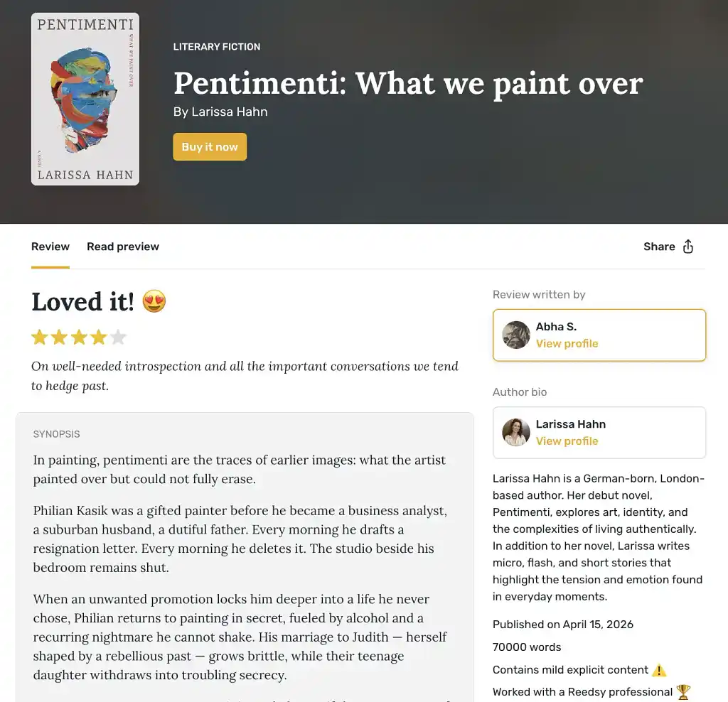
Task: Select the Review tab
Action: (x=50, y=247)
